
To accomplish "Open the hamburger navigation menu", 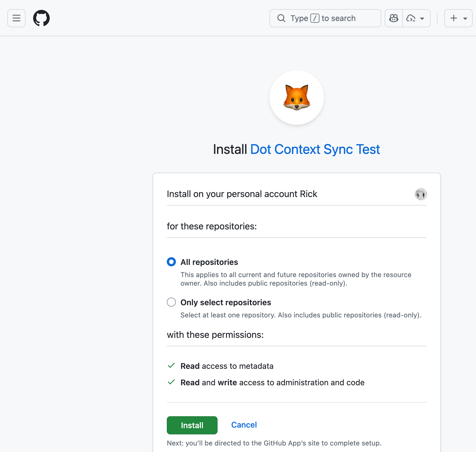I will pyautogui.click(x=16, y=18).
